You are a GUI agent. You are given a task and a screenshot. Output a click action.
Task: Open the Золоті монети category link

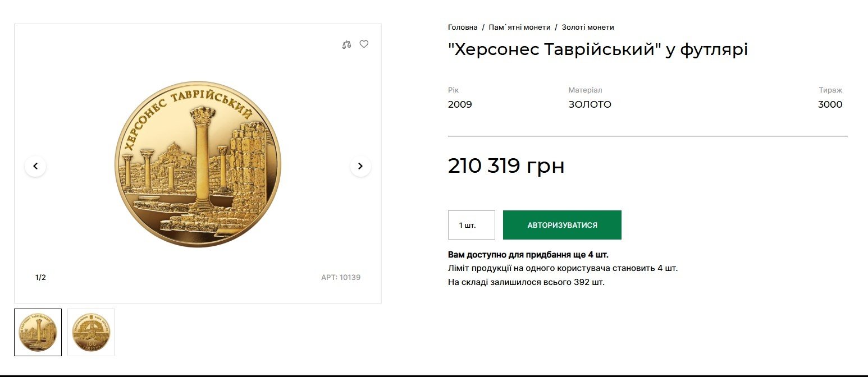[588, 27]
